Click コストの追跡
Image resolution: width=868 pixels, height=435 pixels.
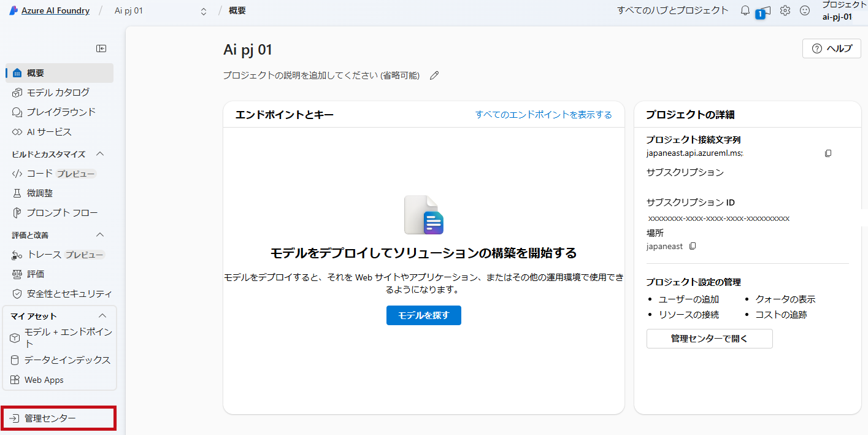pyautogui.click(x=781, y=315)
